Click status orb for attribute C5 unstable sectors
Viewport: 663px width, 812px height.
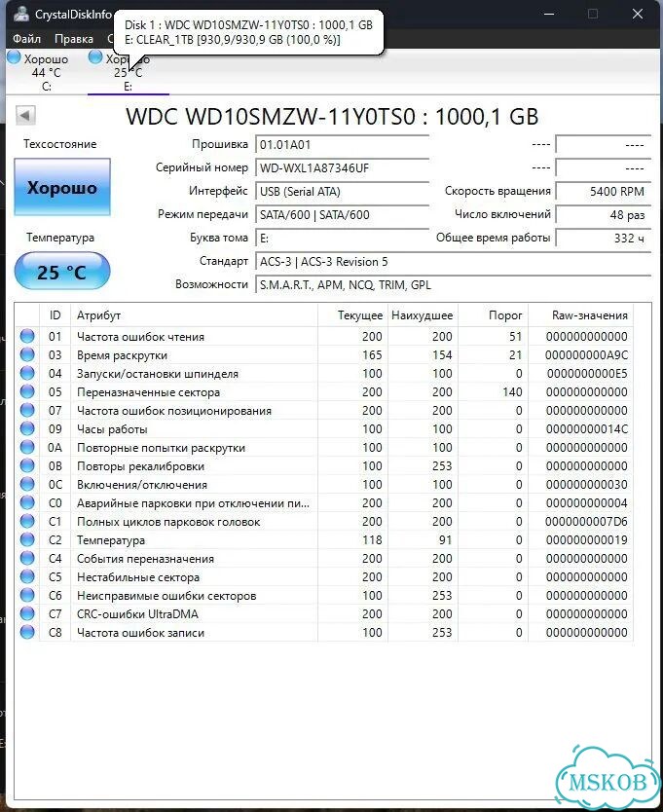point(27,577)
